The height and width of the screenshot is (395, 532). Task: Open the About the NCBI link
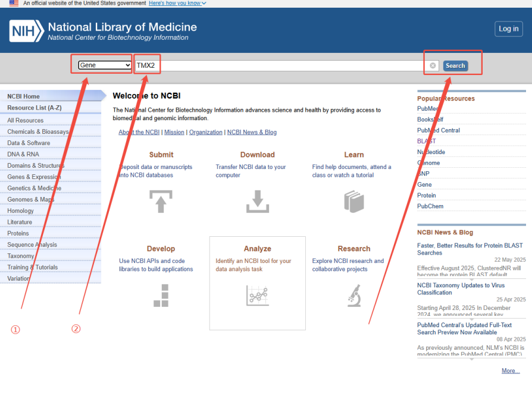click(x=139, y=132)
